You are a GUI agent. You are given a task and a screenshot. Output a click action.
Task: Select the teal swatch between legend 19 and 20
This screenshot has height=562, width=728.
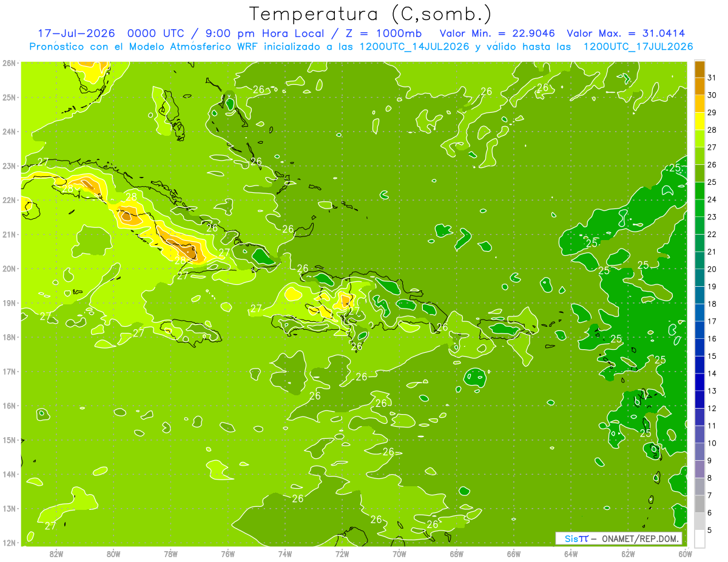(699, 278)
